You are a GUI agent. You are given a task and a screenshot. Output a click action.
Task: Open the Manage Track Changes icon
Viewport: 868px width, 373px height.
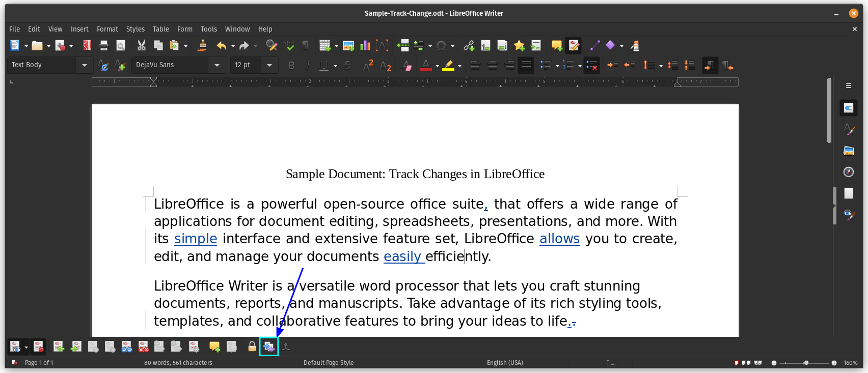(194, 347)
